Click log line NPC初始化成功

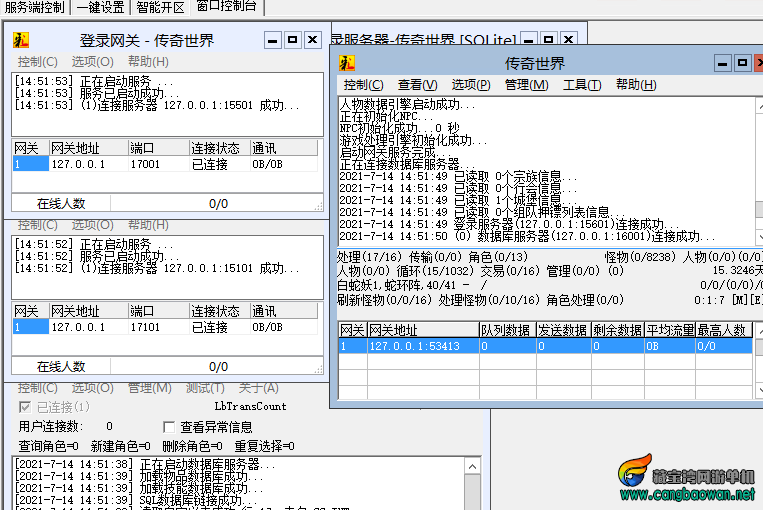pos(399,128)
